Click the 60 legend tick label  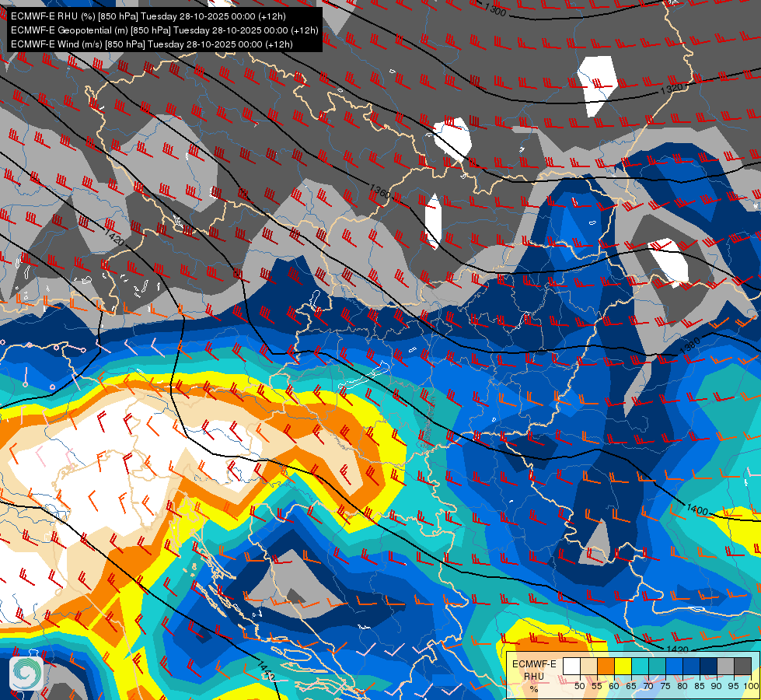click(614, 686)
